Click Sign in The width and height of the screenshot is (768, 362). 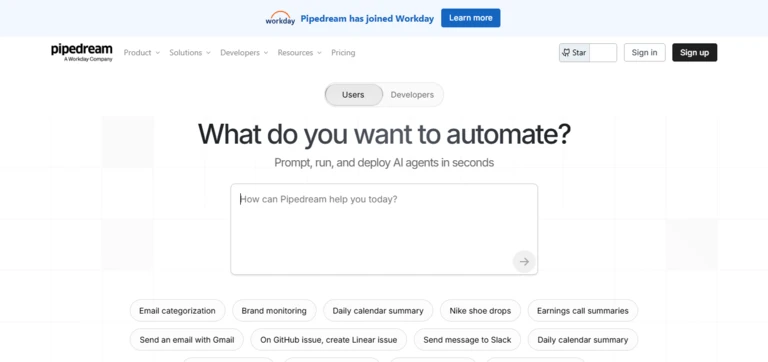pos(645,52)
